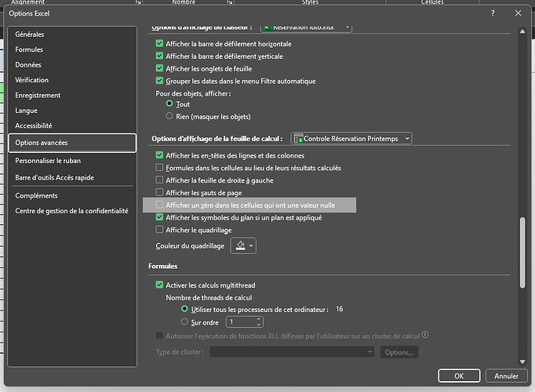The height and width of the screenshot is (392, 535).
Task: Toggle Afficher les symboles du plan
Action: [x=159, y=217]
